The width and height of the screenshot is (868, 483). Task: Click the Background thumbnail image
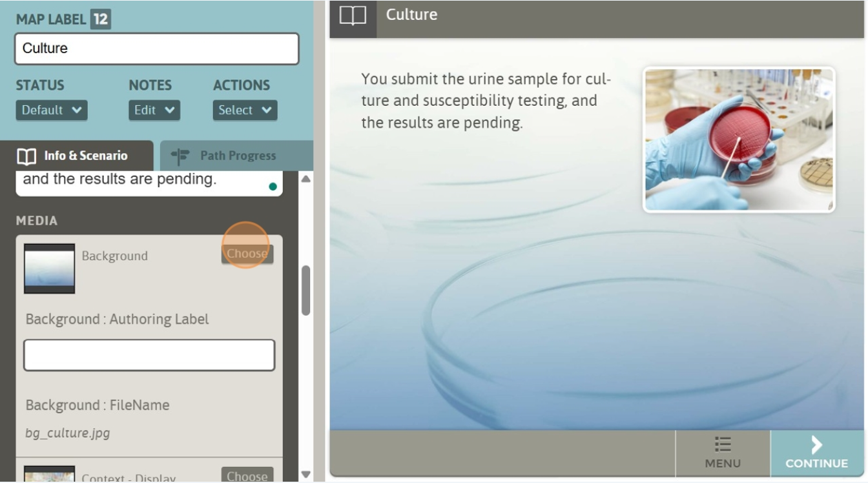pos(50,269)
